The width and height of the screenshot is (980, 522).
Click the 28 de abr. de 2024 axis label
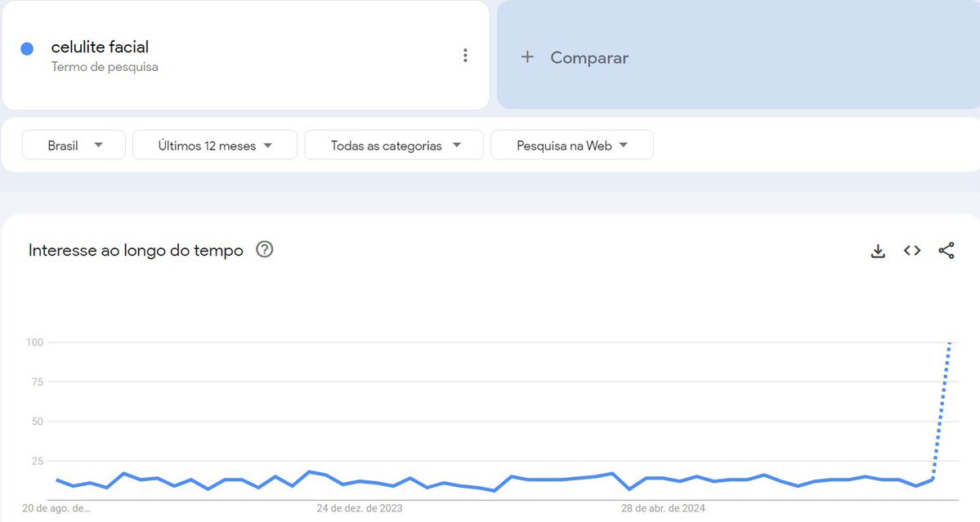tap(663, 508)
